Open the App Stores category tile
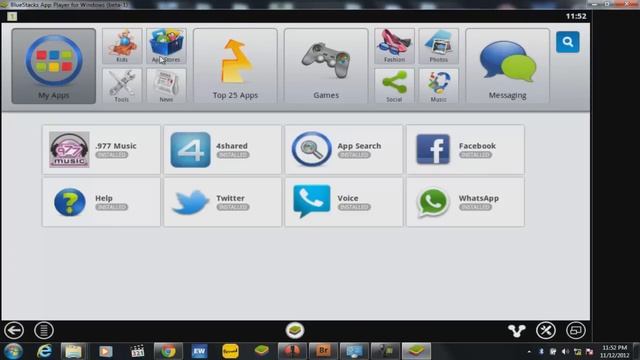 166,46
